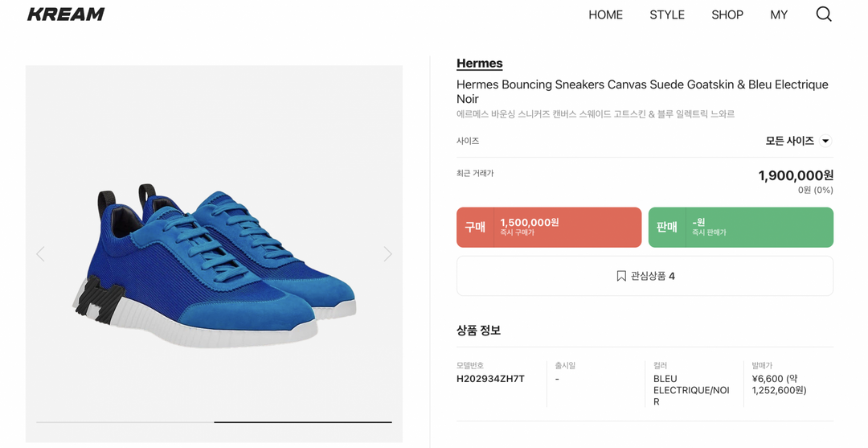The width and height of the screenshot is (868, 448).
Task: Click the BLEU ELECTRIQUE/NOIR color value
Action: tap(691, 390)
